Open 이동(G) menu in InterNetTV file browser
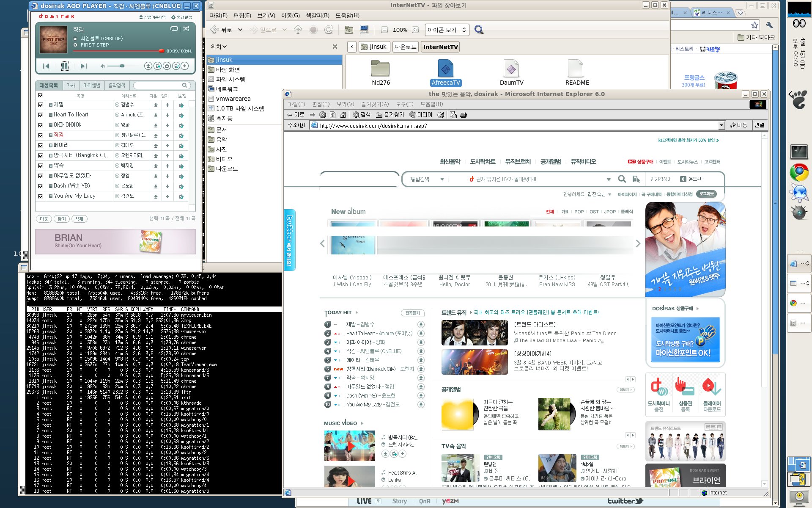The height and width of the screenshot is (508, 812). 290,16
